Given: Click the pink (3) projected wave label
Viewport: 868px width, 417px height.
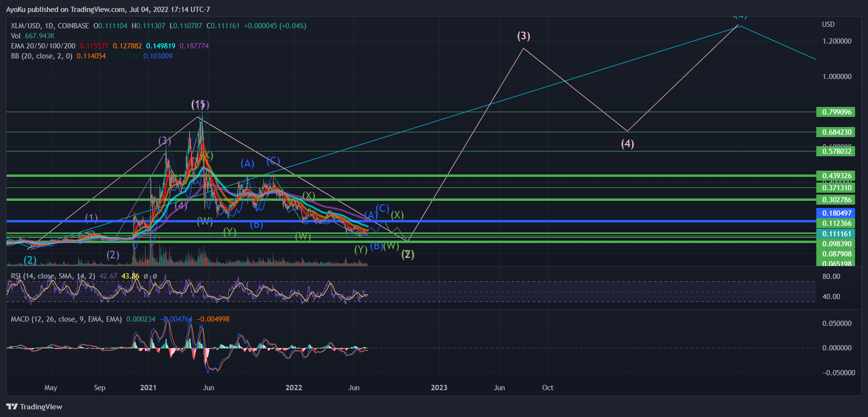Looking at the screenshot, I should 524,36.
